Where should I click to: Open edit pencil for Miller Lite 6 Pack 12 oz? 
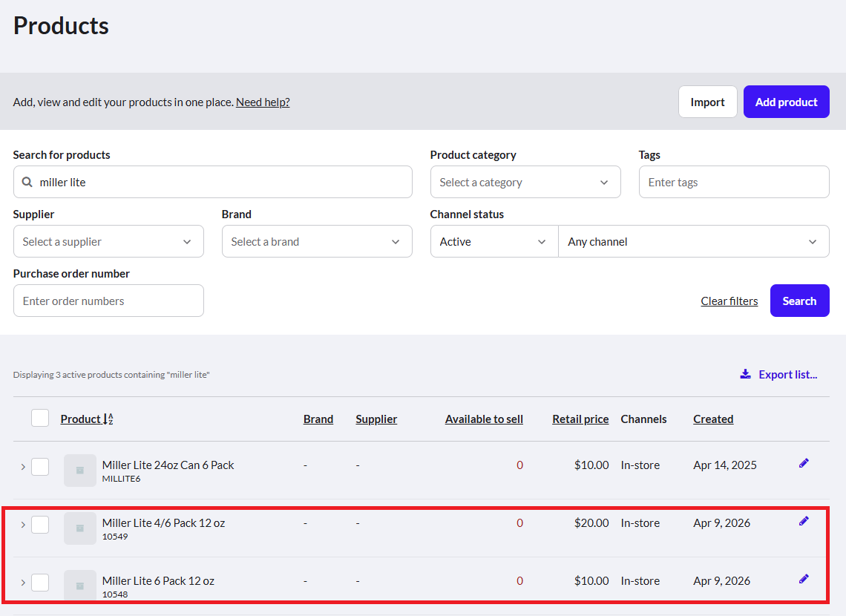(x=804, y=580)
